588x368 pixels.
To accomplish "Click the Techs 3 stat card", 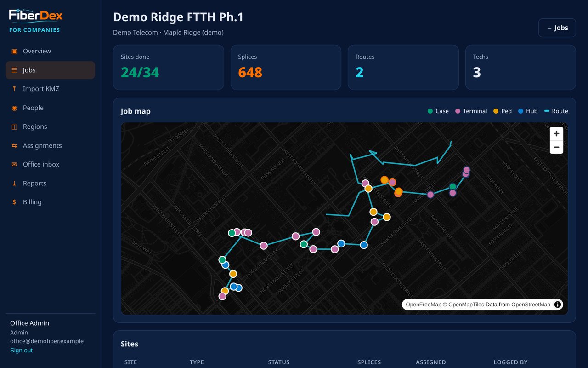I will (x=520, y=67).
